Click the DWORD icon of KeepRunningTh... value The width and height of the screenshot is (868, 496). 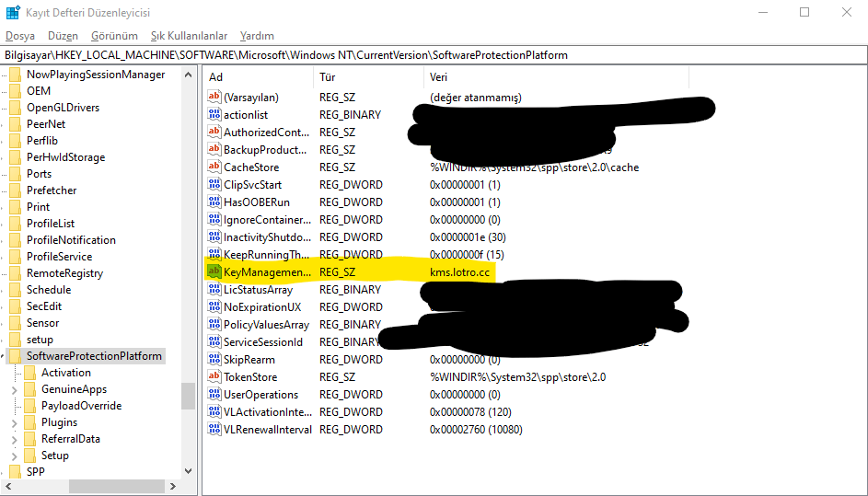(214, 255)
